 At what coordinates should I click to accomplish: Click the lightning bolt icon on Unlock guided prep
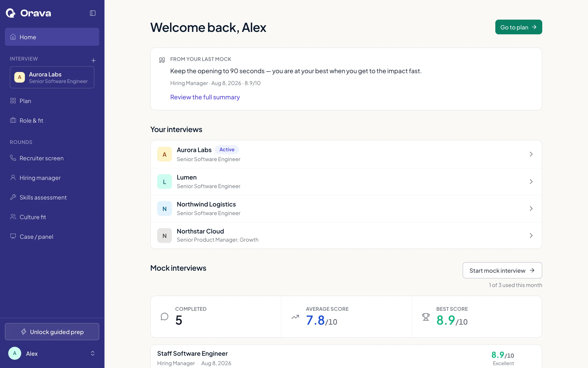click(x=23, y=331)
